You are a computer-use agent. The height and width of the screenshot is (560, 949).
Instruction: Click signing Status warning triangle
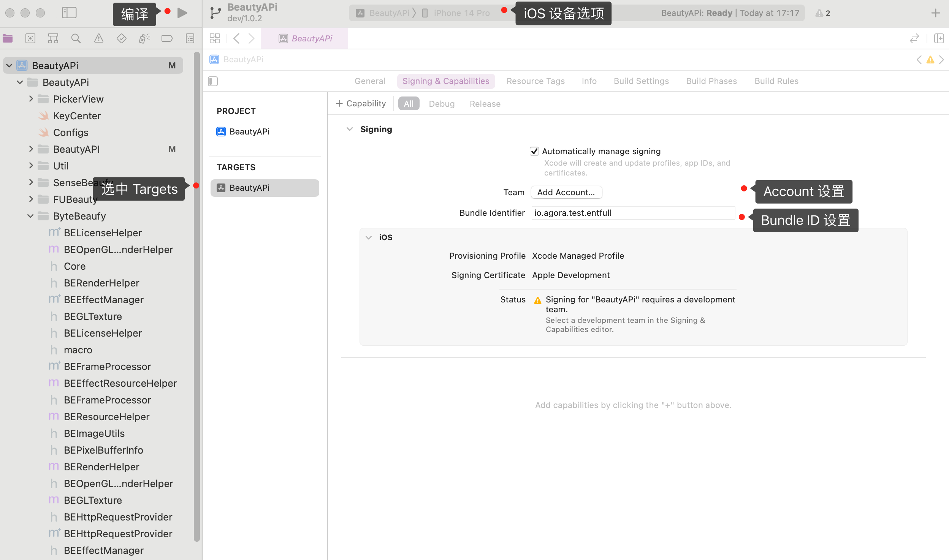[x=538, y=301]
